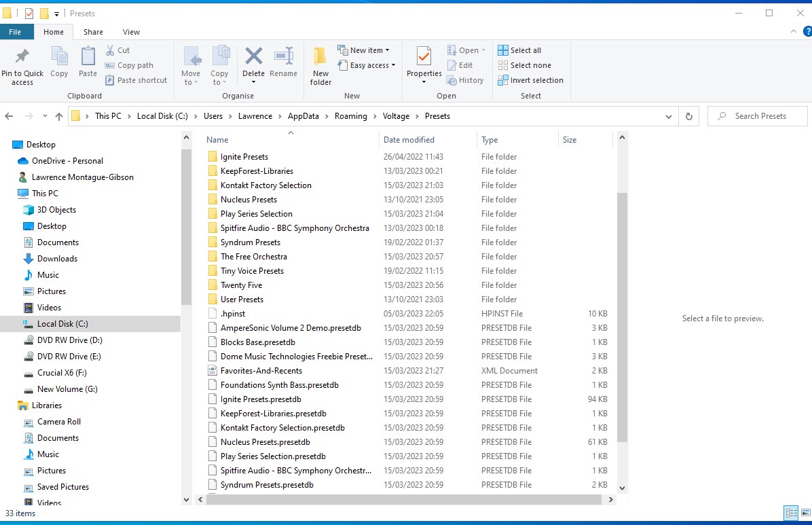This screenshot has width=812, height=525.
Task: Open Recent locations dropdown arrow
Action: pyautogui.click(x=45, y=116)
